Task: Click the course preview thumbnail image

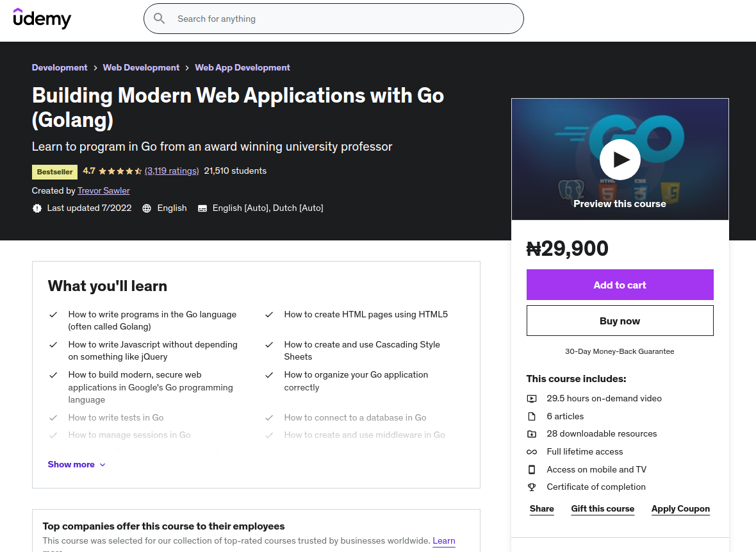Action: coord(620,159)
